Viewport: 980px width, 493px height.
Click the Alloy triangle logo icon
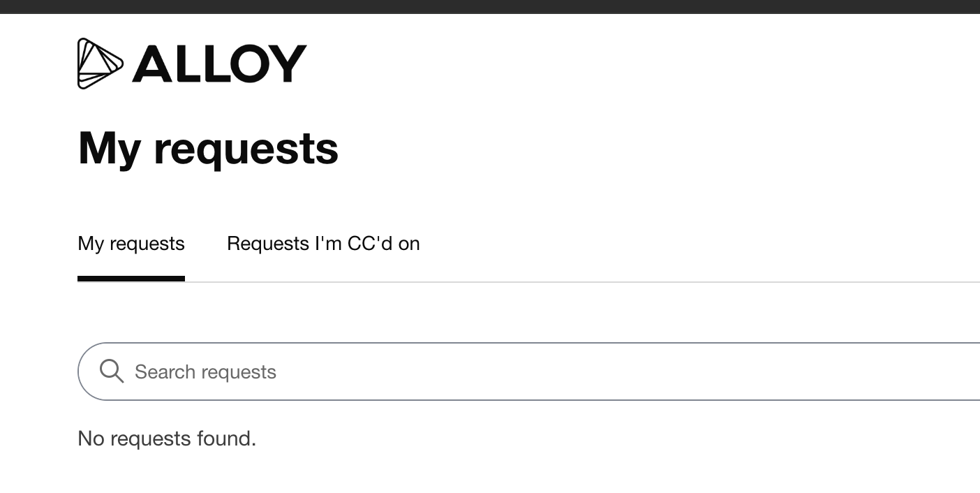pos(99,64)
